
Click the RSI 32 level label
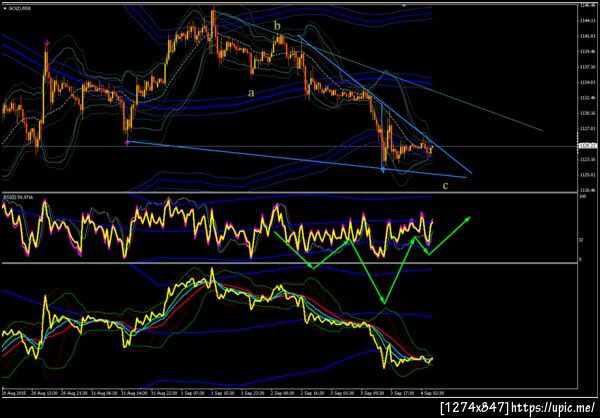click(x=581, y=240)
